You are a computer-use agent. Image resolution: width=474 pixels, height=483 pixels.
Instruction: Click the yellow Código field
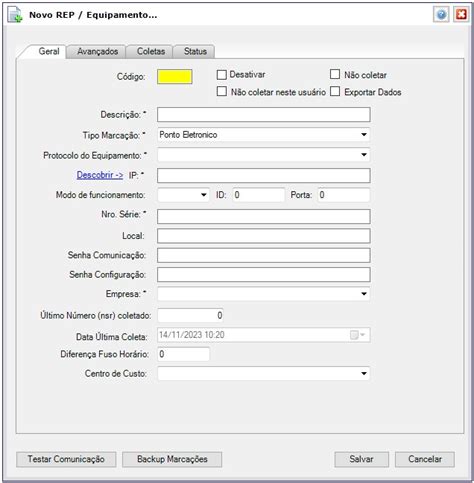(175, 77)
